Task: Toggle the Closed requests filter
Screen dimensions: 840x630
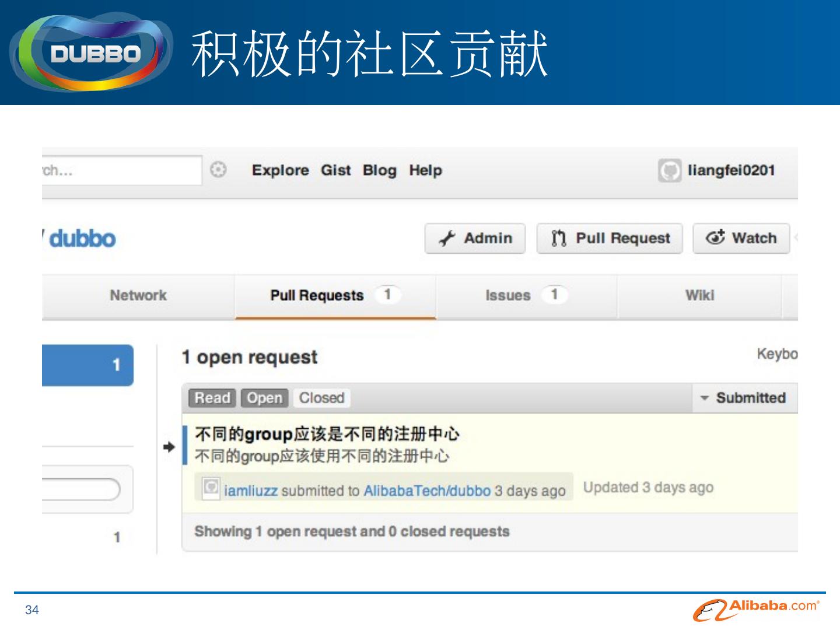Action: [321, 398]
